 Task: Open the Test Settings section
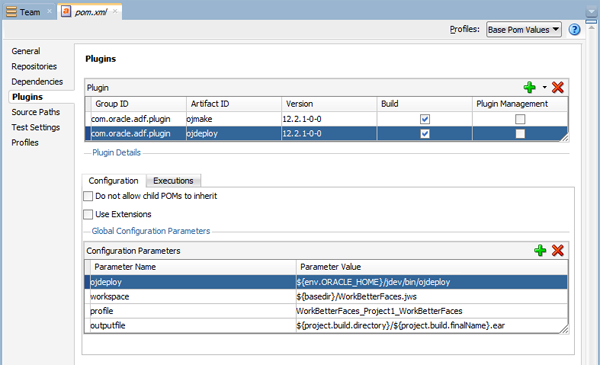click(36, 127)
